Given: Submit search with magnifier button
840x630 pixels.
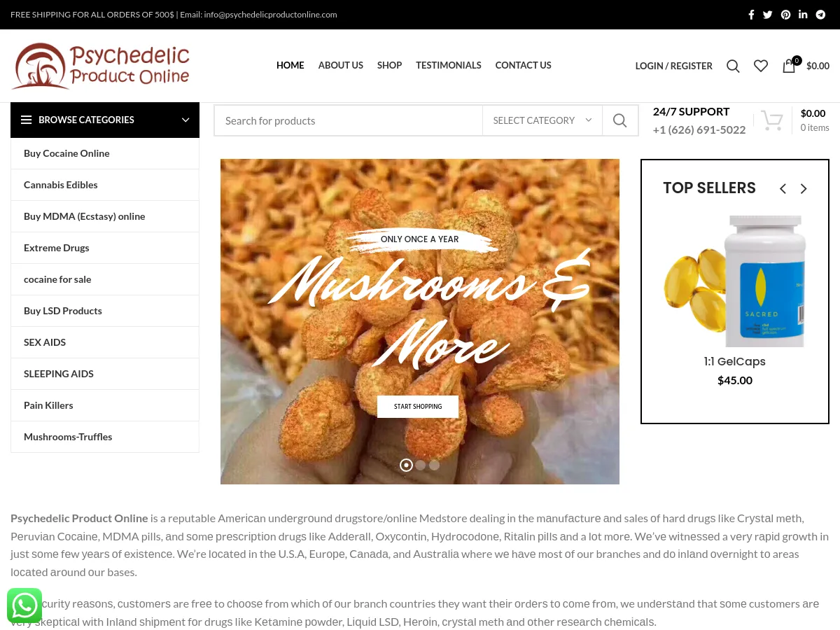Looking at the screenshot, I should tap(620, 120).
